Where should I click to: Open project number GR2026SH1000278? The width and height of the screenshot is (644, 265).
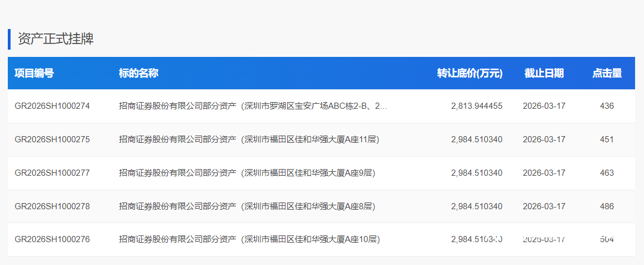point(52,206)
